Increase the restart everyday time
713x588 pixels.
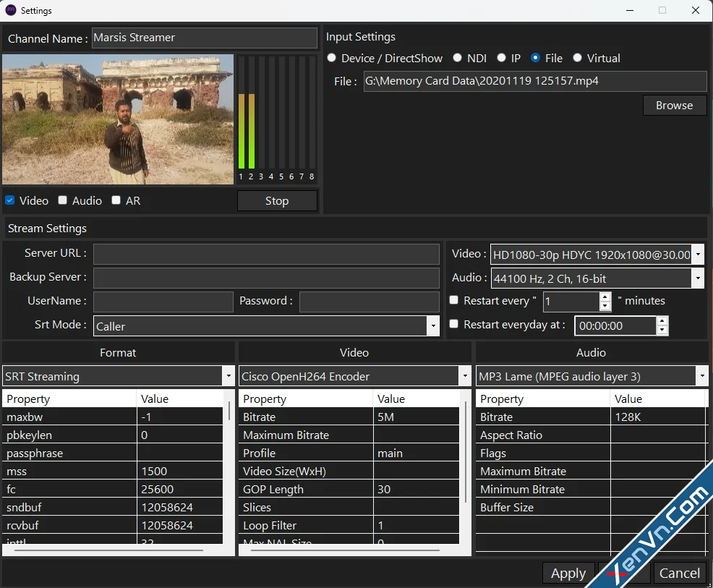pos(662,321)
